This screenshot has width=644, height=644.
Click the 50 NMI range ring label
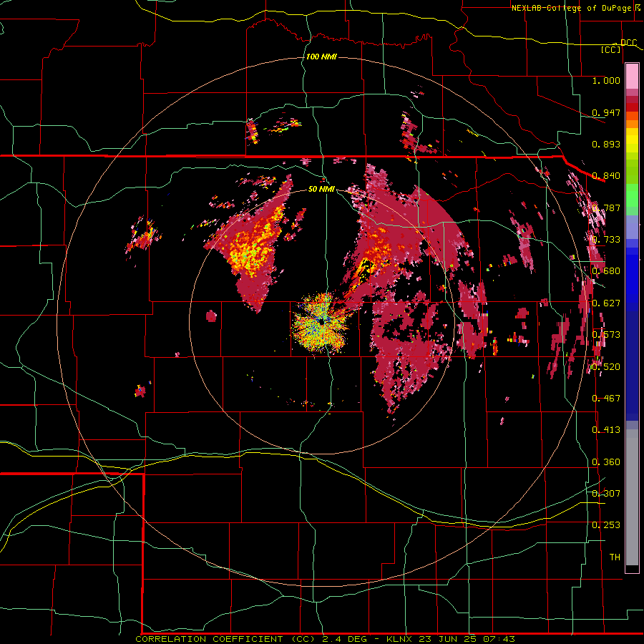pos(321,189)
